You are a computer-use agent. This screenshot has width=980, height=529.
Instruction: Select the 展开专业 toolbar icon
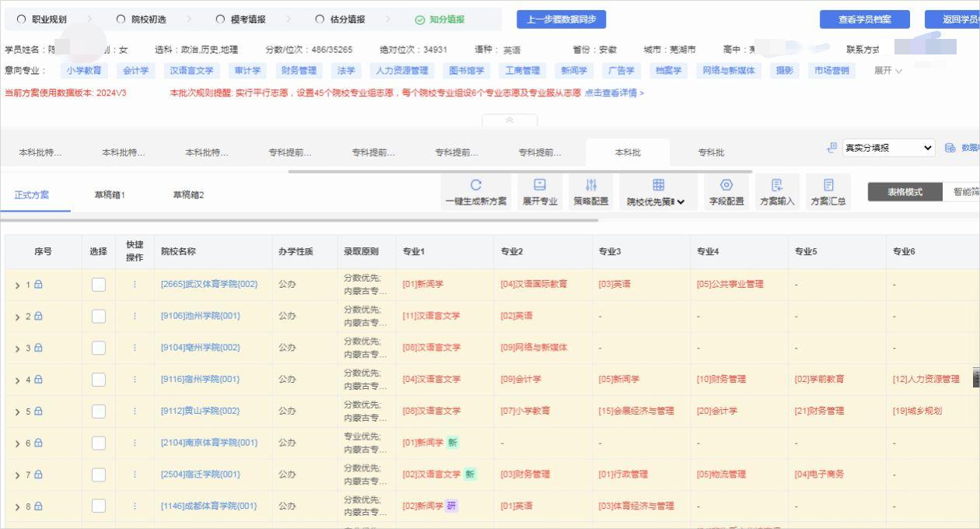[539, 184]
